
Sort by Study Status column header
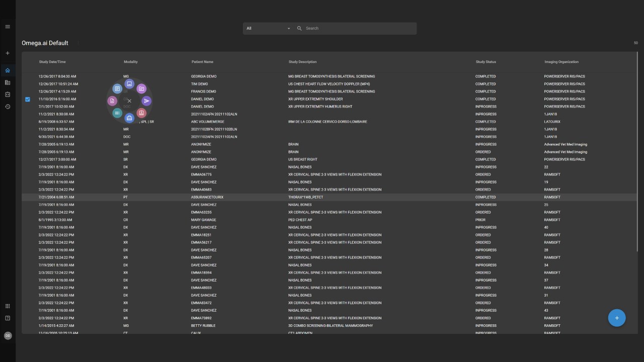(x=486, y=62)
